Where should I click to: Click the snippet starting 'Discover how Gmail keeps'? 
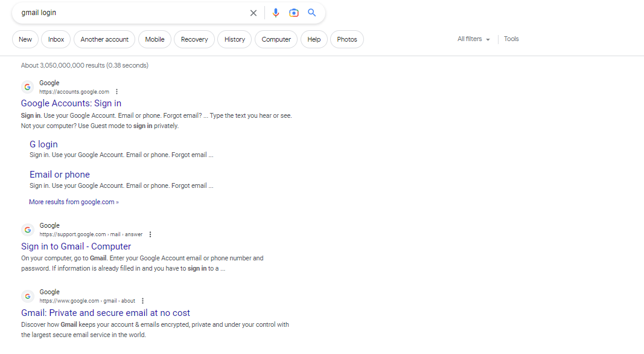[x=155, y=330]
